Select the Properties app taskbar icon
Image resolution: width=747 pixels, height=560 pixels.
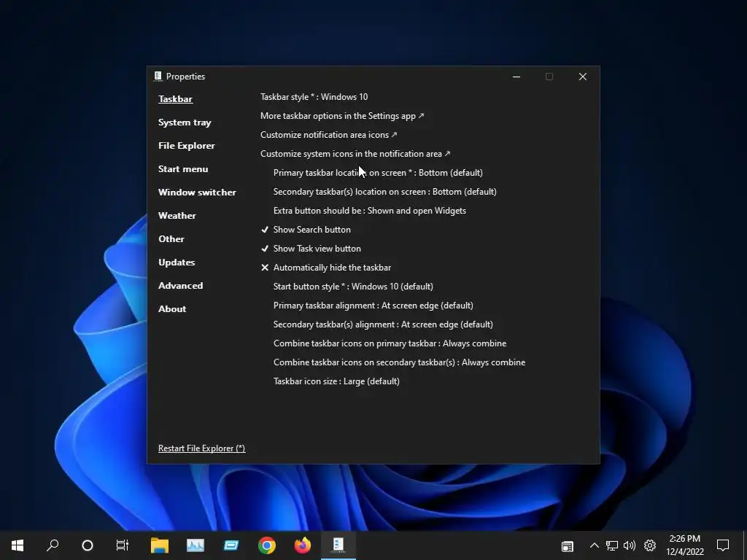(x=338, y=545)
